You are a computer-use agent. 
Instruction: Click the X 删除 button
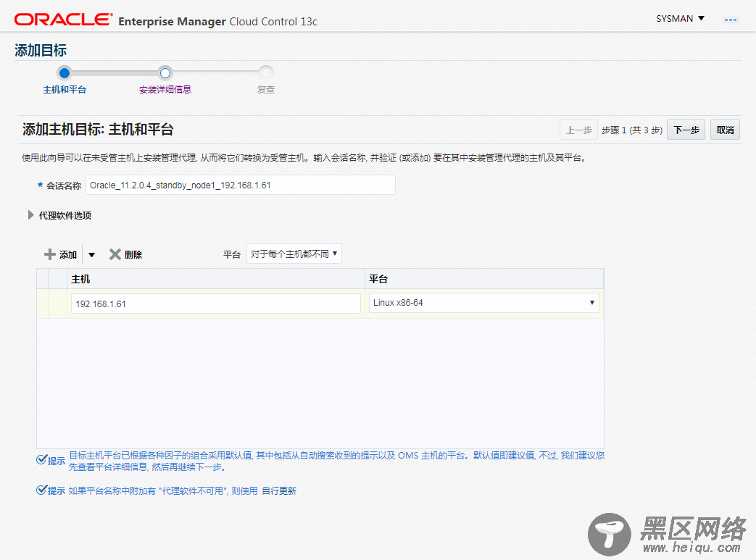click(125, 254)
